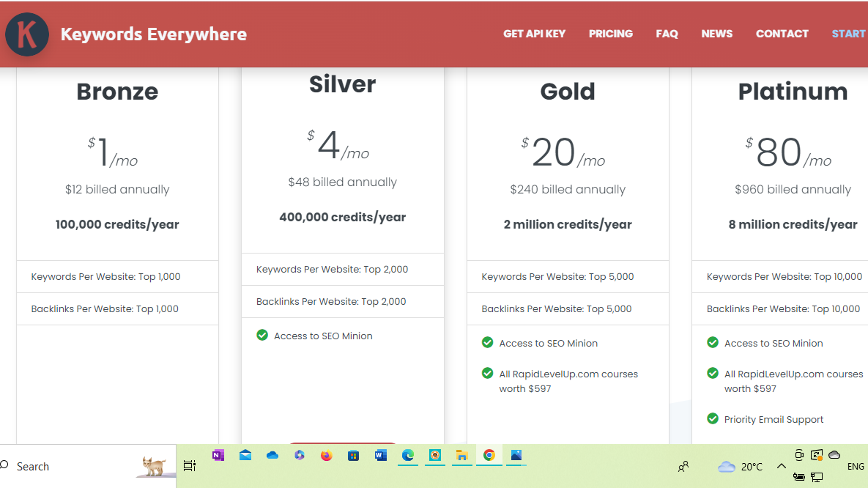The image size is (868, 488).
Task: Click Platinum plan RapidLevelUp courses checkmark
Action: tap(713, 374)
